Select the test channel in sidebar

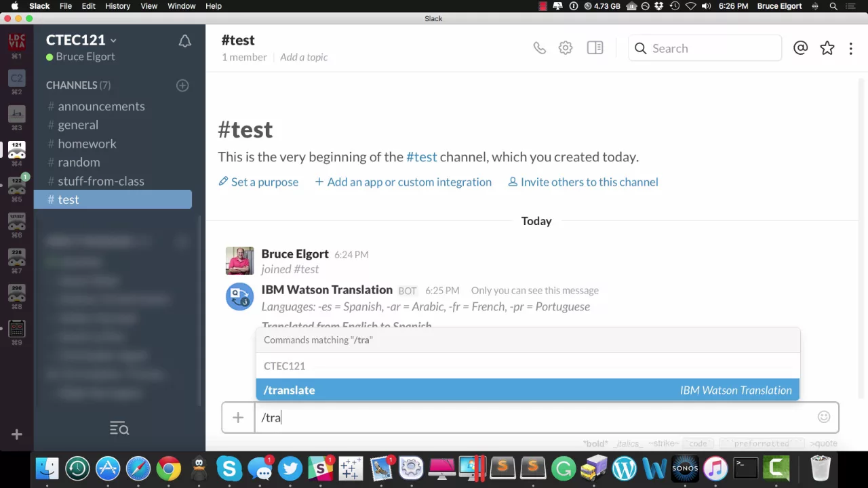113,199
